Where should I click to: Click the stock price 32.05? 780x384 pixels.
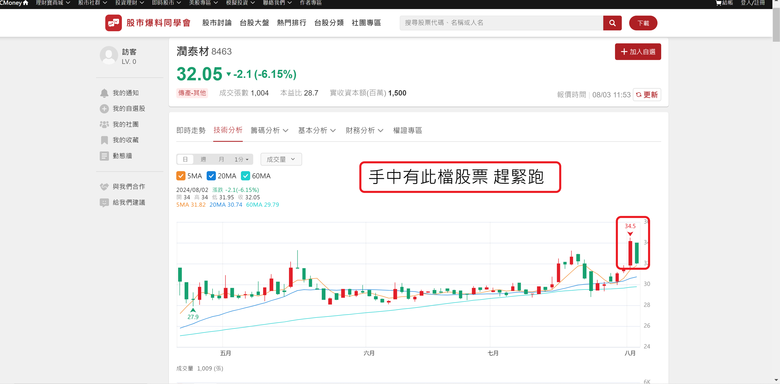(199, 75)
